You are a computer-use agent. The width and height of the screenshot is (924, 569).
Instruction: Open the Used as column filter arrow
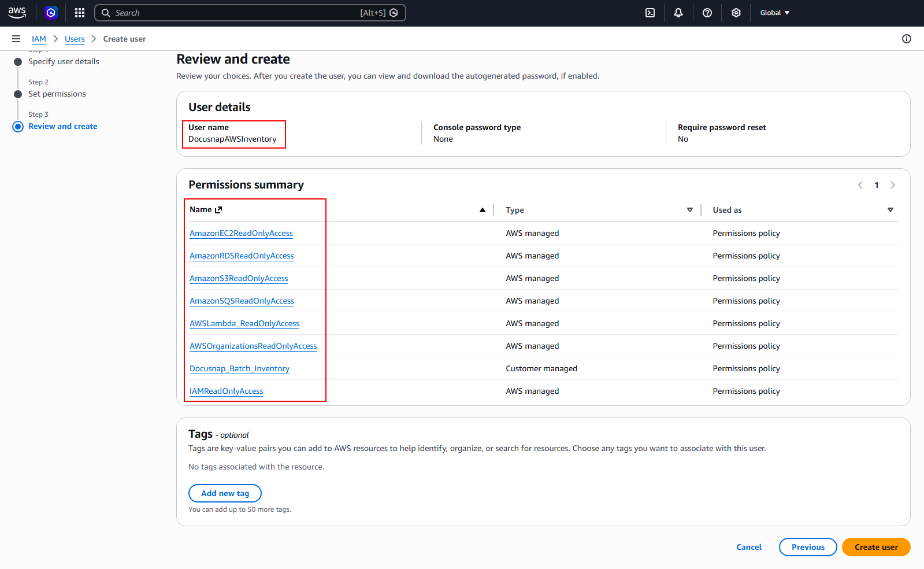890,210
